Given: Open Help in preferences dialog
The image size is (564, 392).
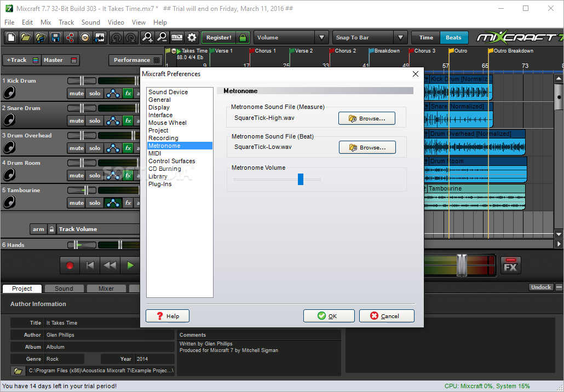Looking at the screenshot, I should 168,316.
